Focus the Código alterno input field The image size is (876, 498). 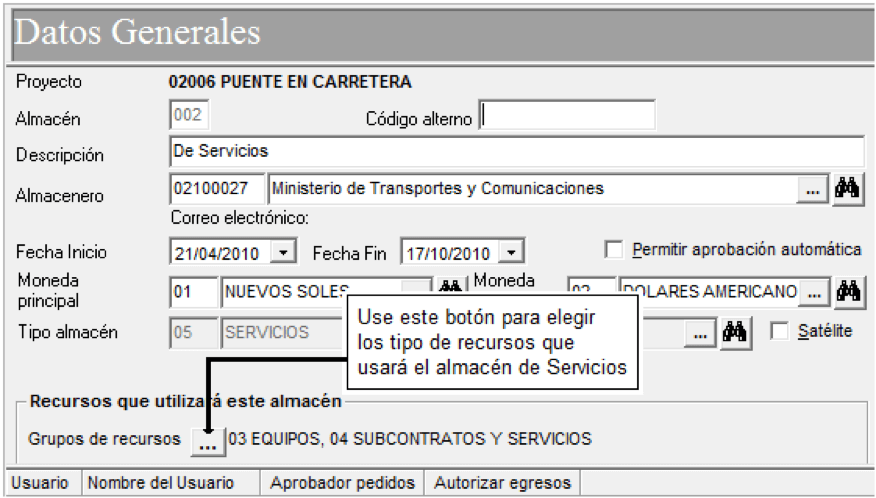567,116
